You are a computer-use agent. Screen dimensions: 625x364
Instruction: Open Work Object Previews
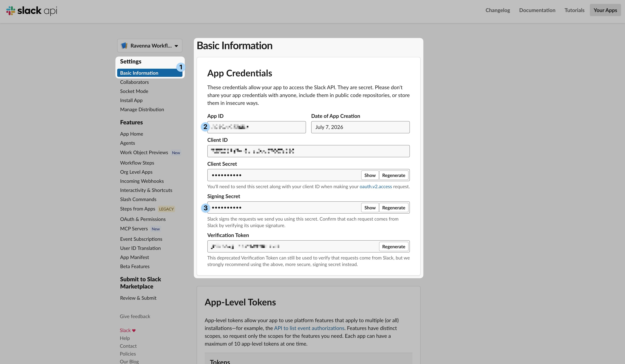coord(144,153)
